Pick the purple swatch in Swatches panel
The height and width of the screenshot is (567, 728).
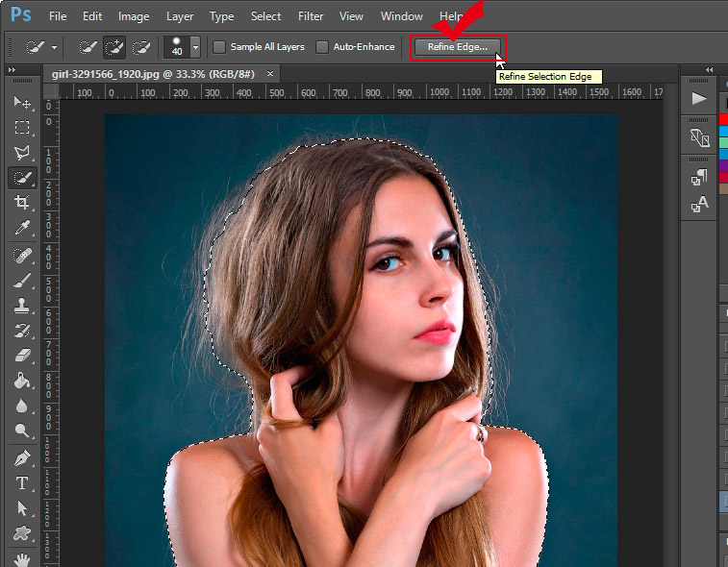(x=723, y=165)
